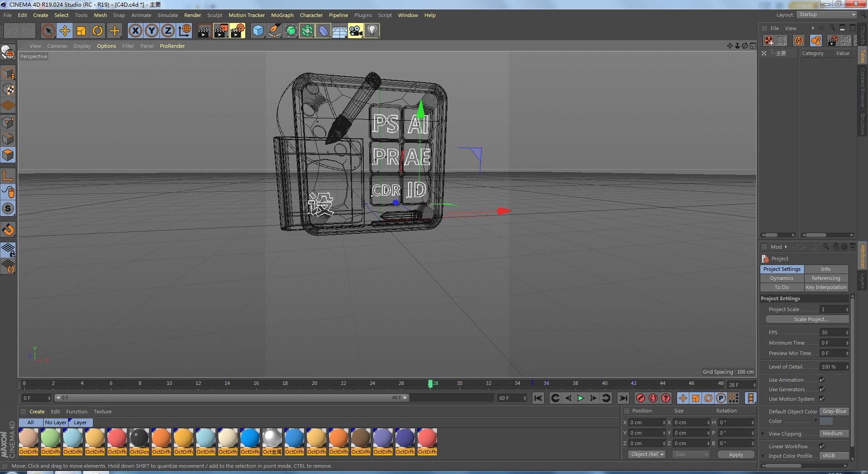868x474 pixels.
Task: Open the Object (Rel) coordinate dropdown
Action: 647,455
